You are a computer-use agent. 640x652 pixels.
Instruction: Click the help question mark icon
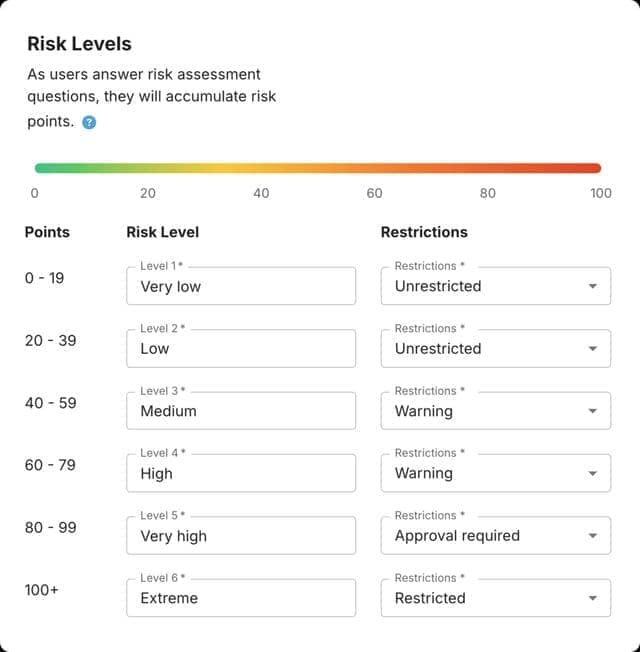[x=90, y=122]
